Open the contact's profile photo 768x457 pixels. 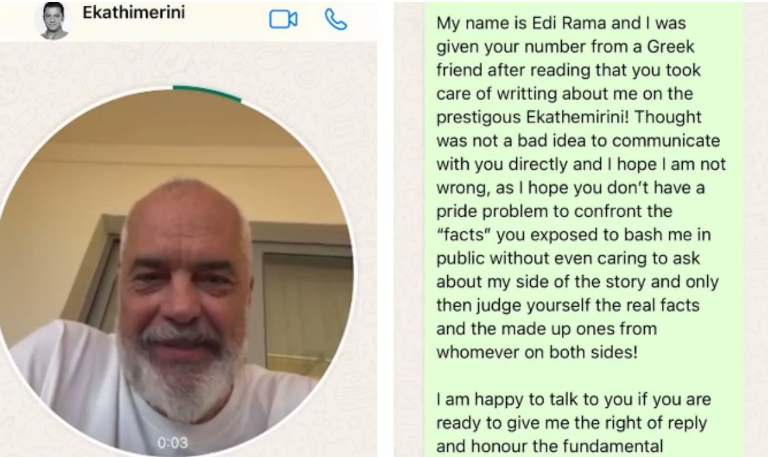click(x=52, y=20)
